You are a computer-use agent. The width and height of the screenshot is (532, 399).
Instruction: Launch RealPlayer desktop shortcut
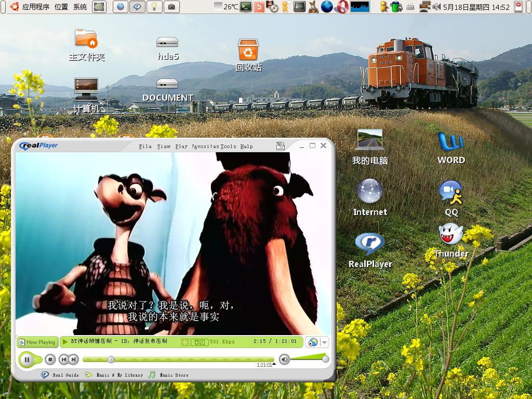tap(370, 251)
